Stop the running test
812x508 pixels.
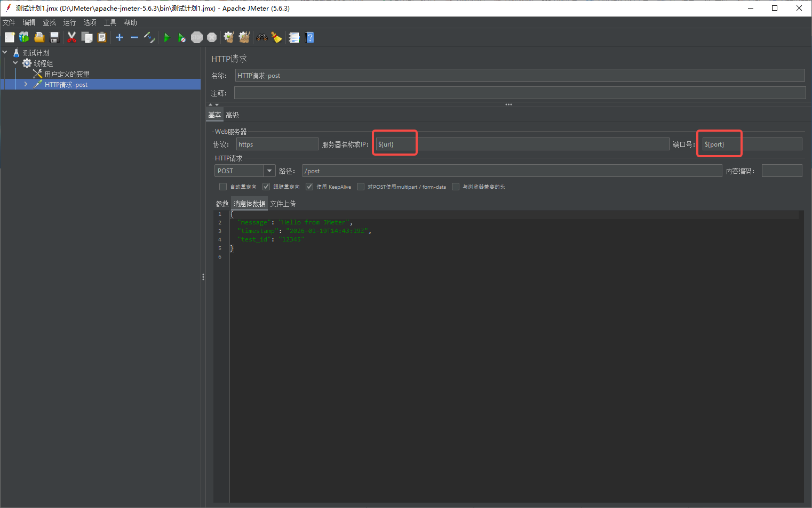pyautogui.click(x=197, y=37)
